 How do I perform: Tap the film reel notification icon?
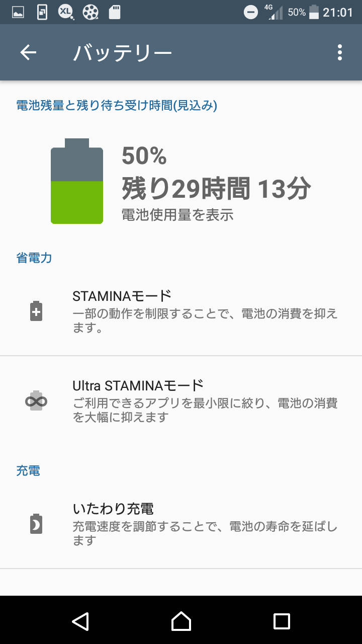pos(90,12)
